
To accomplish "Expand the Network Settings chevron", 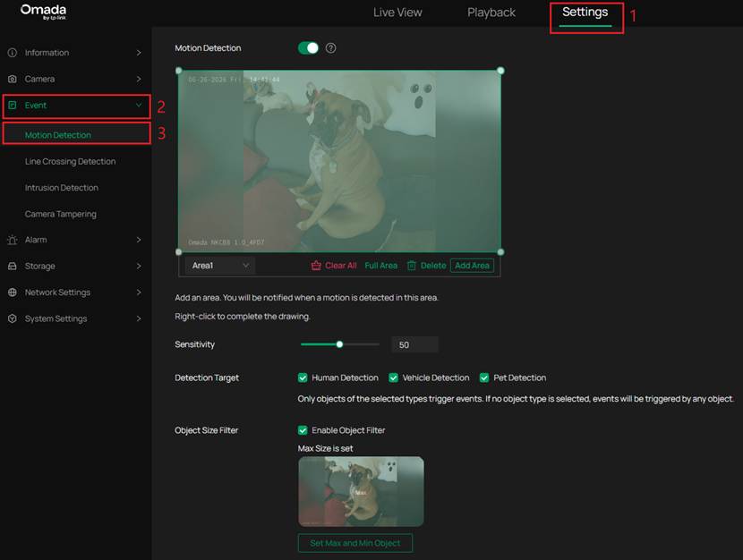I will (139, 293).
